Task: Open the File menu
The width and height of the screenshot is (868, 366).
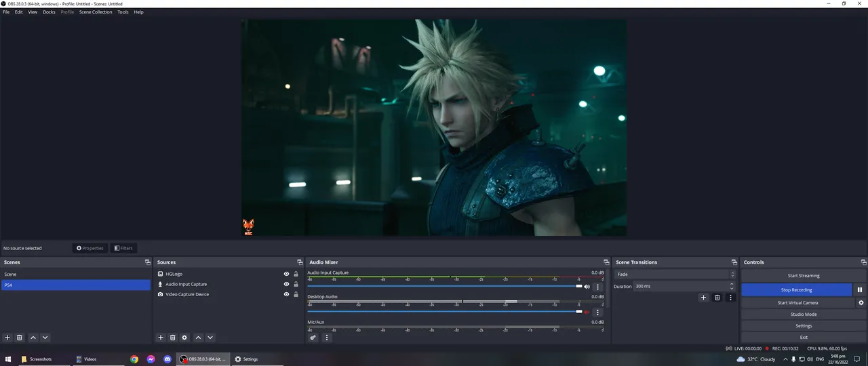Action: 6,12
